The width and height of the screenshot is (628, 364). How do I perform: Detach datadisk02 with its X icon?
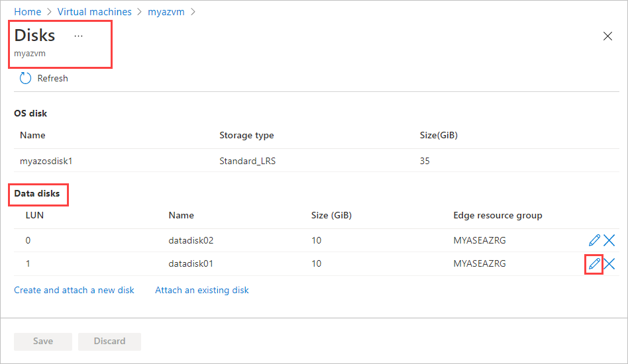[609, 240]
